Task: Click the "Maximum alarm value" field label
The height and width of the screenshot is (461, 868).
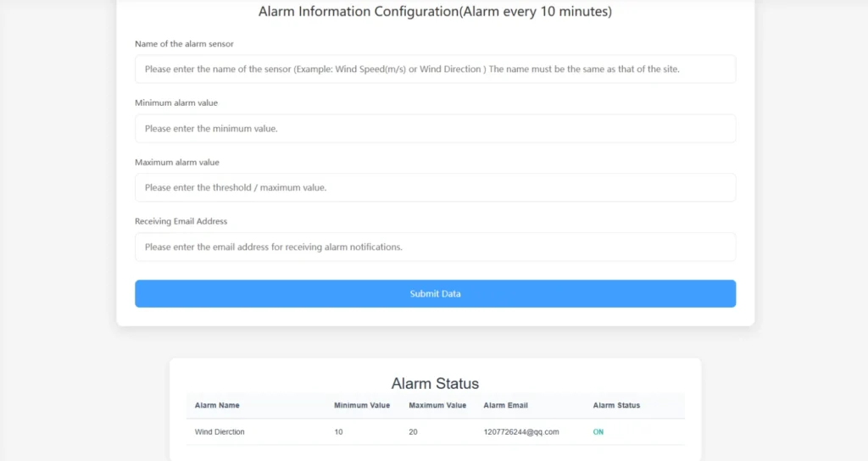Action: [x=177, y=163]
